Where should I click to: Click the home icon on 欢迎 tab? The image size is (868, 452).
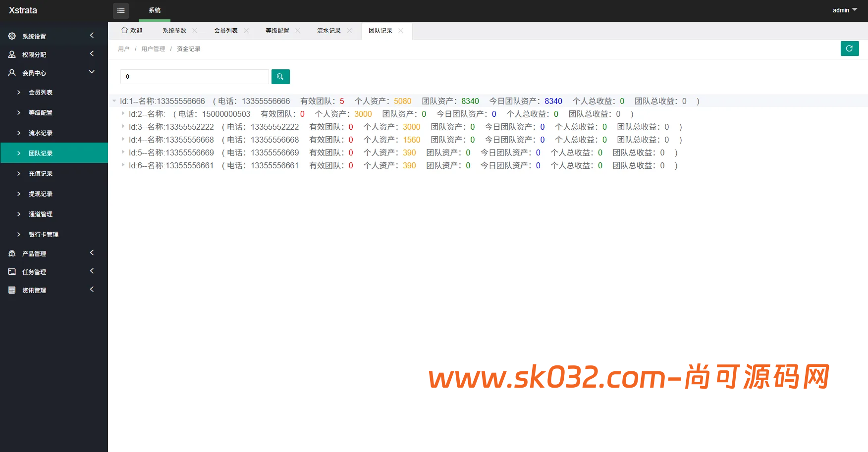click(x=124, y=30)
